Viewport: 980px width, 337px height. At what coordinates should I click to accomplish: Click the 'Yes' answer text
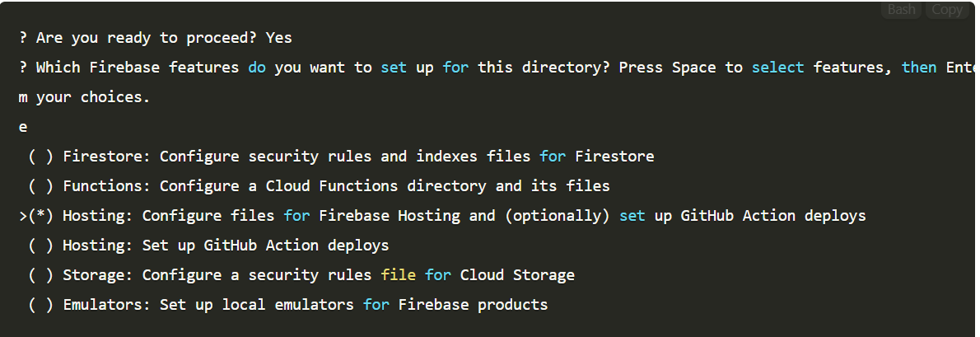coord(279,38)
